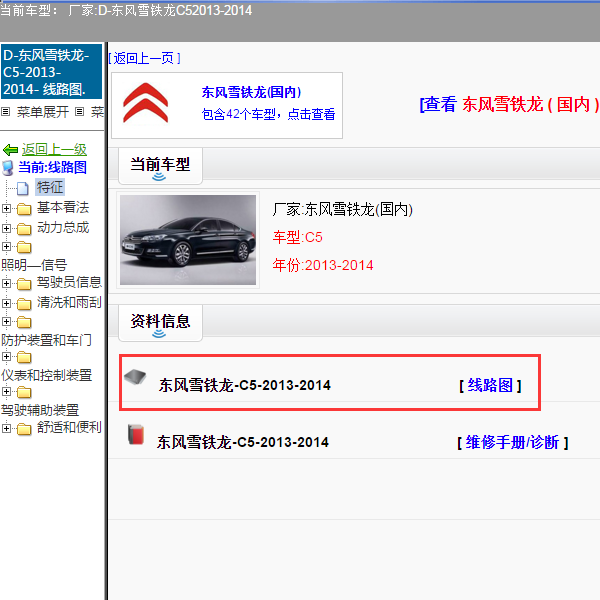The width and height of the screenshot is (600, 600).
Task: Click the second menu icon after 菜单展开
Action: [79, 112]
